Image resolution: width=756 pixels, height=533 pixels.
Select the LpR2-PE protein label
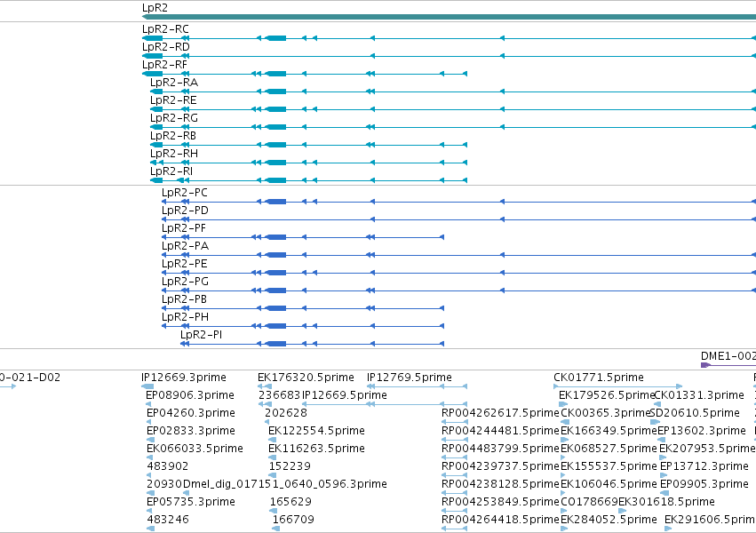click(184, 265)
